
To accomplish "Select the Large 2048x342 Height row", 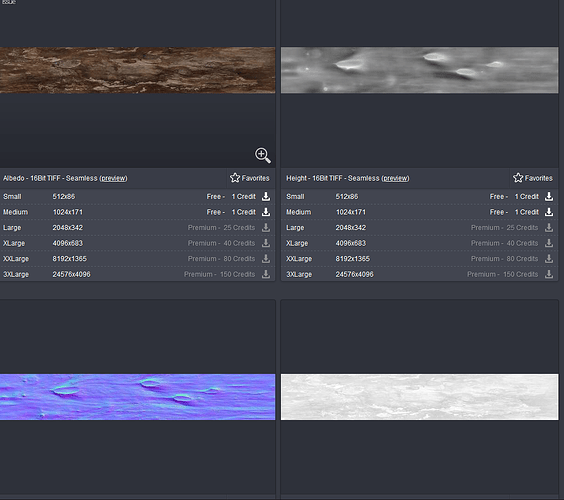I will pyautogui.click(x=419, y=227).
